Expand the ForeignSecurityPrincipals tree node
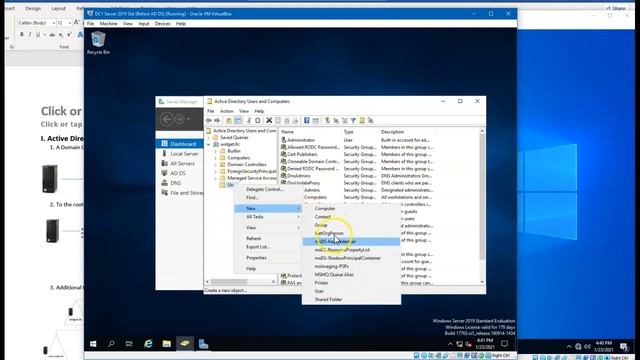This screenshot has height=360, width=640. (x=216, y=171)
